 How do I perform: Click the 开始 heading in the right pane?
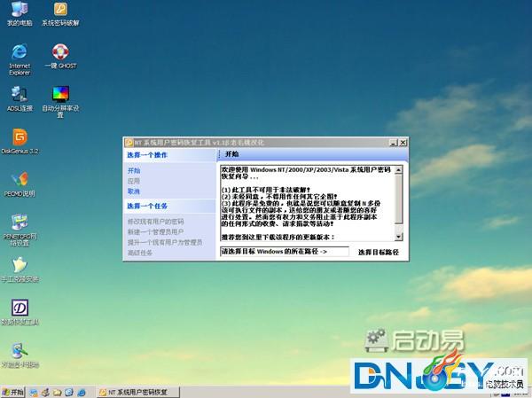pyautogui.click(x=232, y=154)
